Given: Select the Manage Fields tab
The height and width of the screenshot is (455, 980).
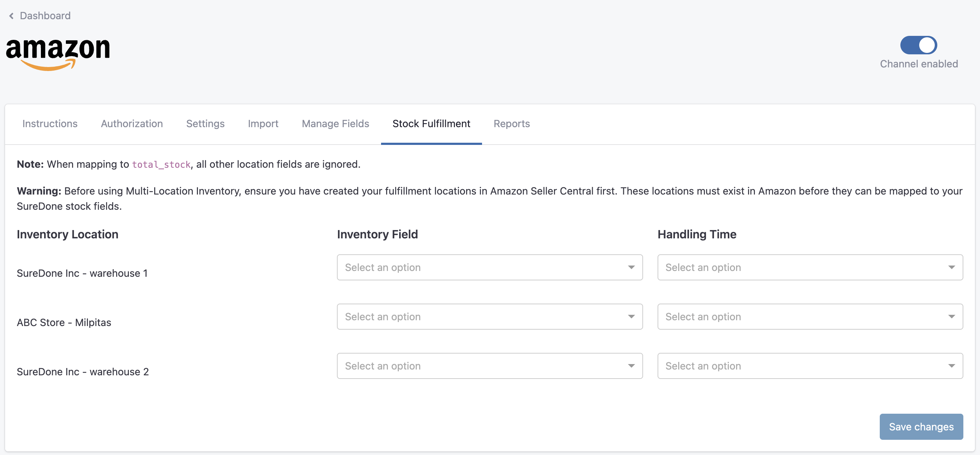Looking at the screenshot, I should click(335, 124).
